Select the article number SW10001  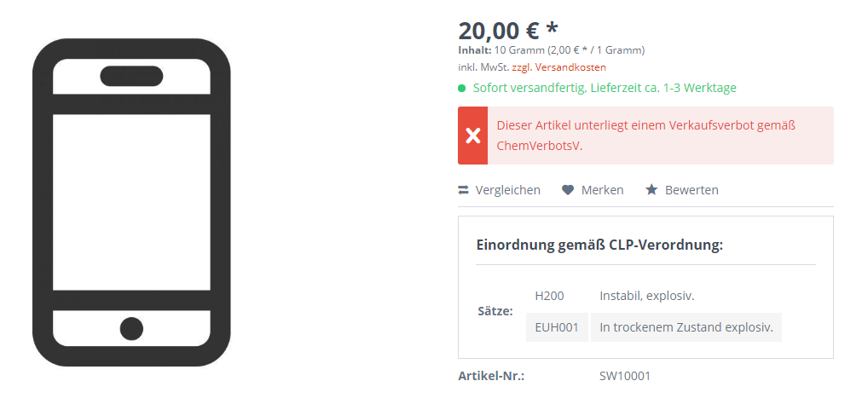click(625, 377)
